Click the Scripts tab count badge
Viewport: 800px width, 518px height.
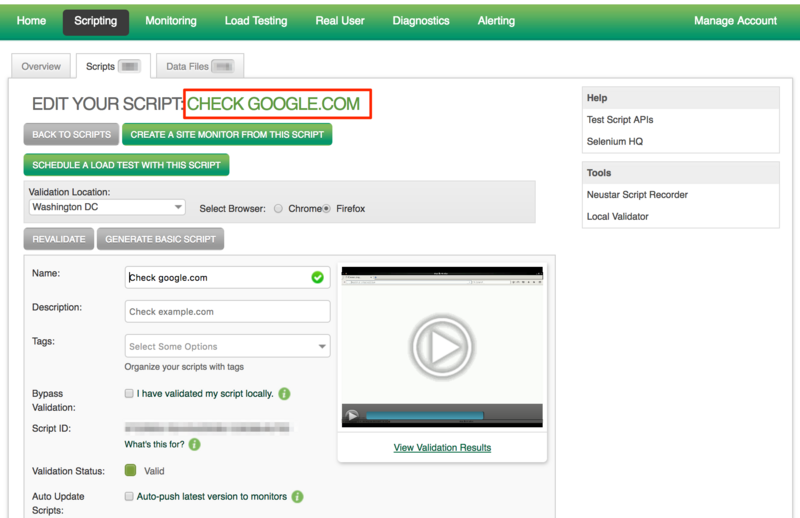(x=130, y=66)
